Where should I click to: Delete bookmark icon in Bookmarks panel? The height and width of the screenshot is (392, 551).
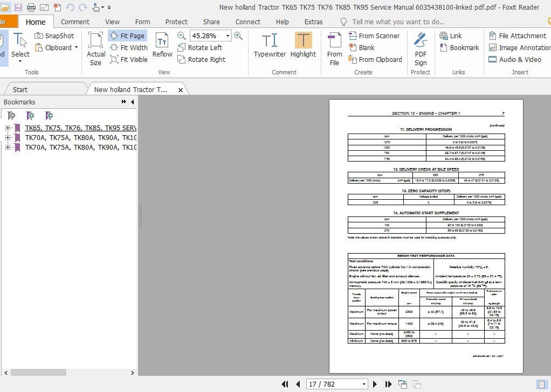tap(11, 116)
